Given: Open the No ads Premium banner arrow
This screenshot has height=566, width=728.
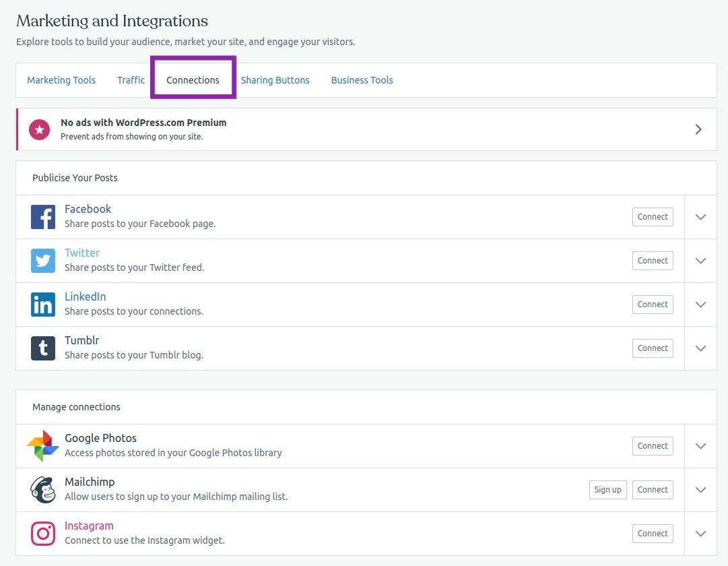Looking at the screenshot, I should point(698,129).
